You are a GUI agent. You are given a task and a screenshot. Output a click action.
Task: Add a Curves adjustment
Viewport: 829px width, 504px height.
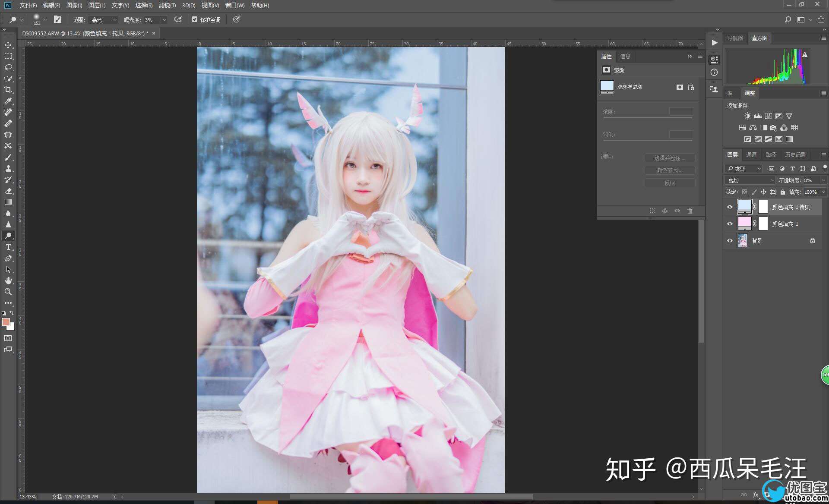(x=769, y=116)
